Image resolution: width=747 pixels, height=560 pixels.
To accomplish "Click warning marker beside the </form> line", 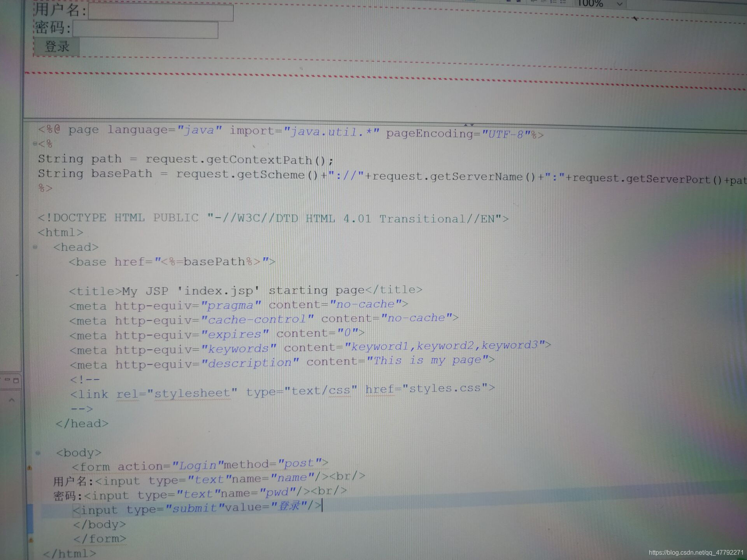I will tap(31, 540).
